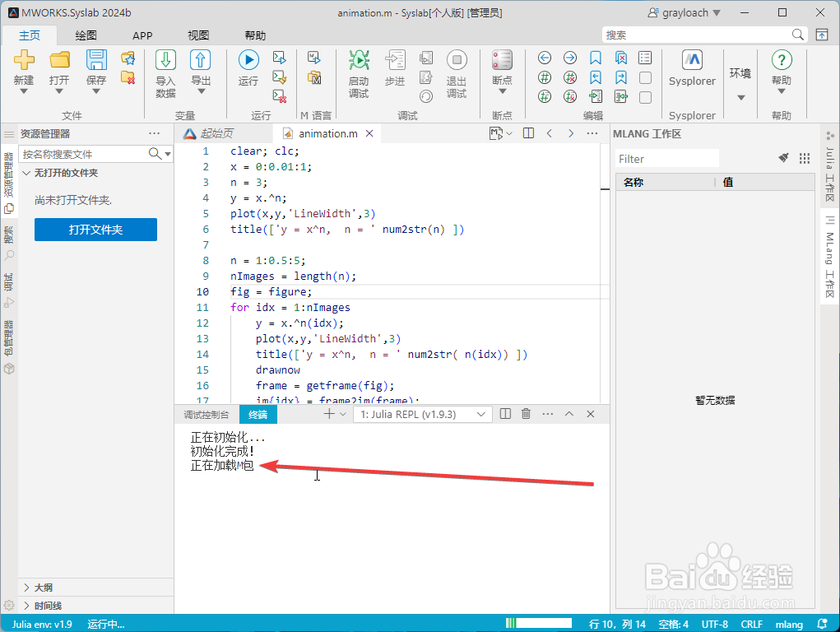The image size is (840, 632).
Task: Uncomment with the # red X icon
Action: tap(570, 77)
